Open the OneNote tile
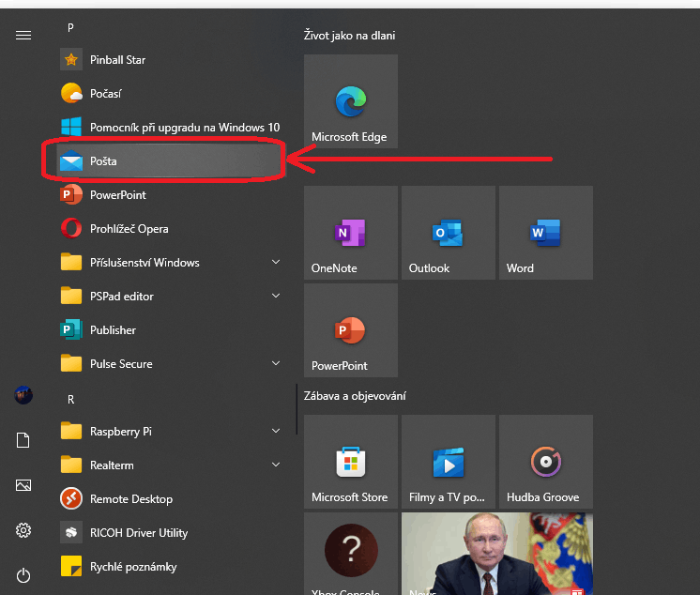700x595 pixels. [x=351, y=233]
